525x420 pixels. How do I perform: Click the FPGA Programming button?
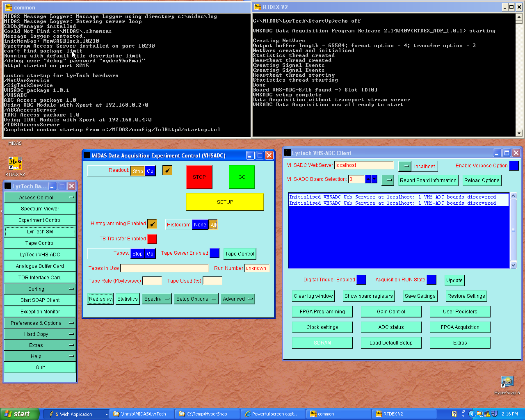(322, 312)
